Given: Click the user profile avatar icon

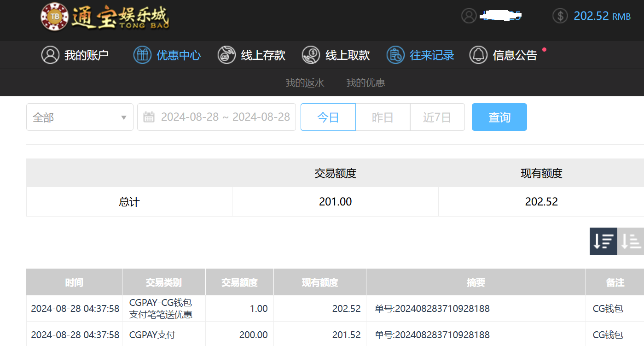Looking at the screenshot, I should pyautogui.click(x=469, y=16).
